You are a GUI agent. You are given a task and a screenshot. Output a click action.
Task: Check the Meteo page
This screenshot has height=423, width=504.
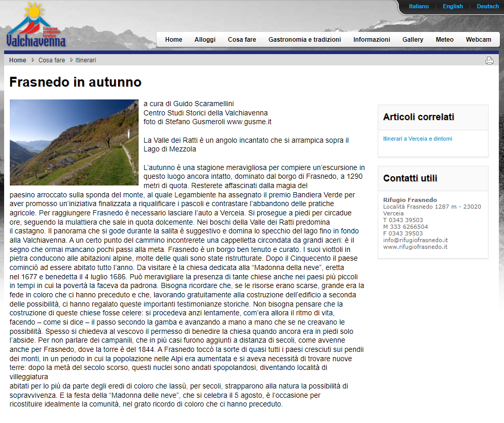pyautogui.click(x=445, y=40)
